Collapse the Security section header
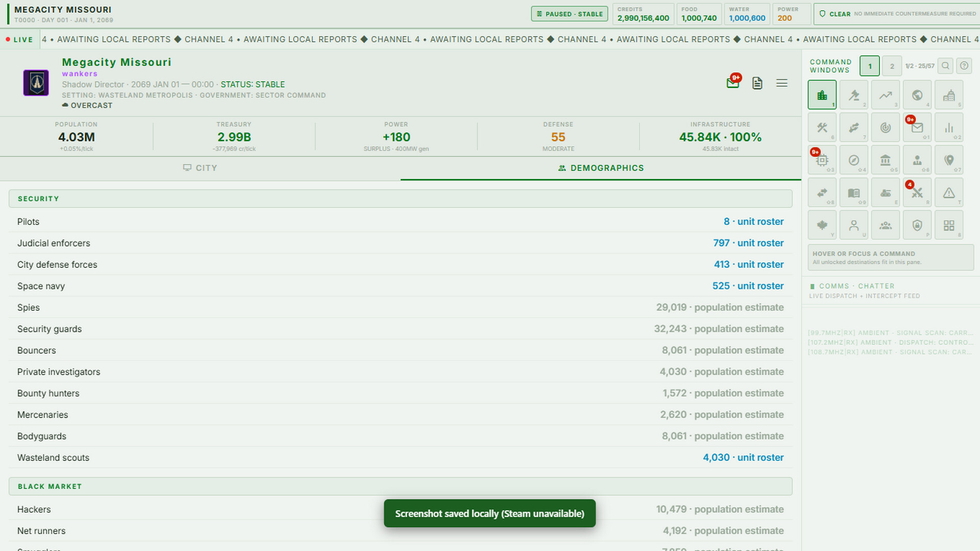 [x=400, y=198]
